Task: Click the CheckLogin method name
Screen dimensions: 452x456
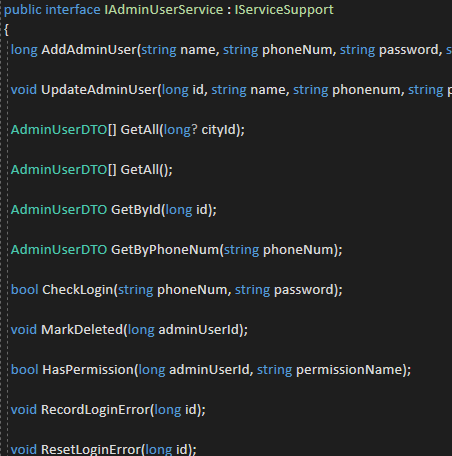Action: pyautogui.click(x=78, y=290)
